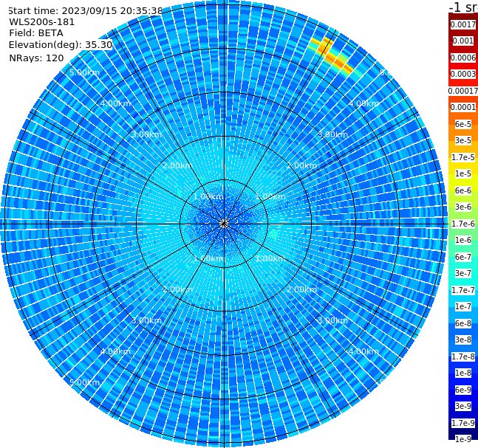478x448 pixels.
Task: Select the 4.00km range label in lower-right quadrant
Action: click(363, 351)
